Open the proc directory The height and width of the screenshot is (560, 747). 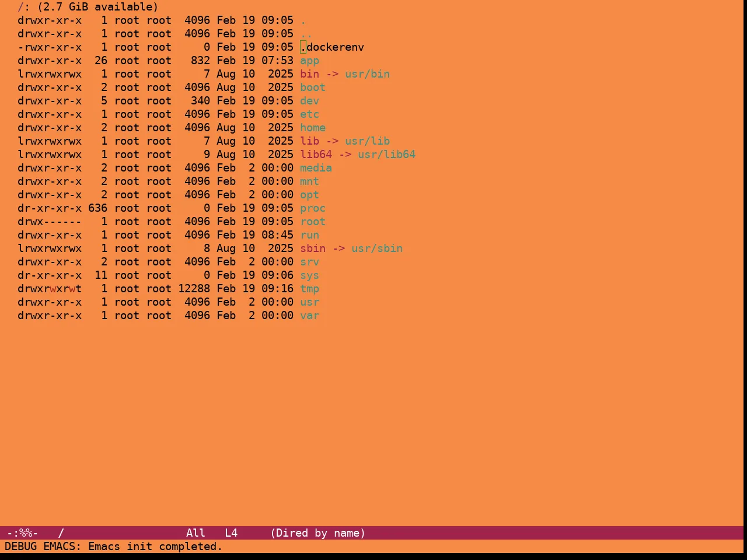(313, 208)
